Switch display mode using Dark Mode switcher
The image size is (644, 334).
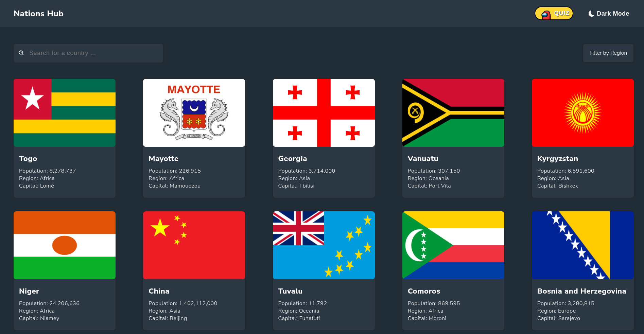608,13
